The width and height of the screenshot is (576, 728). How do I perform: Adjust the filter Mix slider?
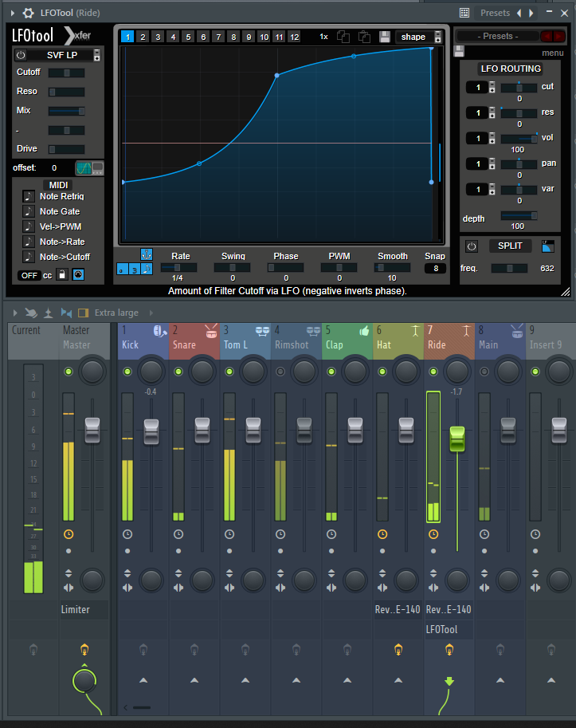tap(67, 111)
